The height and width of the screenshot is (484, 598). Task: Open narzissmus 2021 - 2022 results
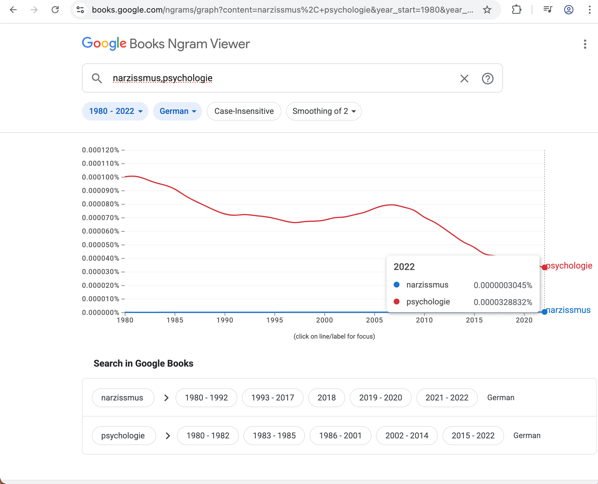(x=447, y=398)
